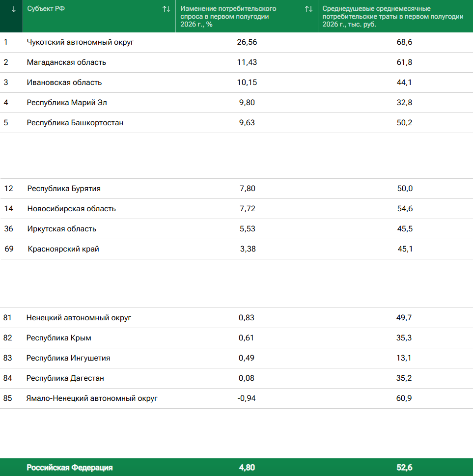Sort by rank using down arrow icon
Image resolution: width=473 pixels, height=476 pixels.
click(13, 9)
